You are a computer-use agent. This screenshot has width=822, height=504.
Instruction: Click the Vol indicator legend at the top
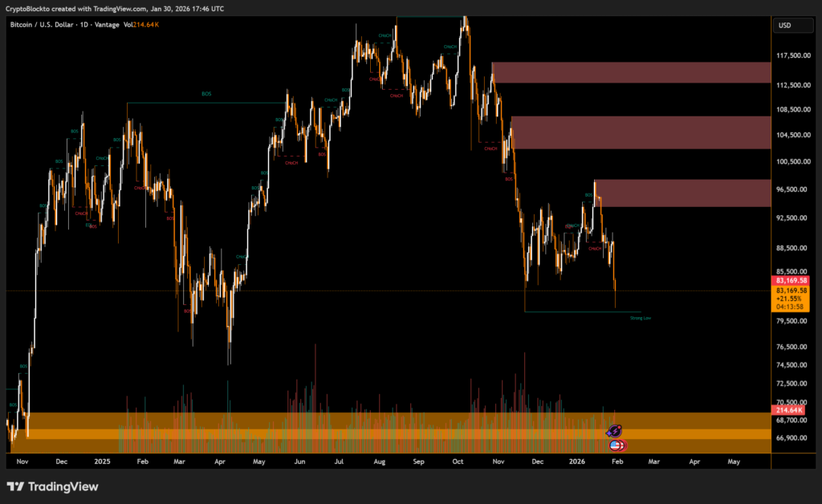coord(141,25)
